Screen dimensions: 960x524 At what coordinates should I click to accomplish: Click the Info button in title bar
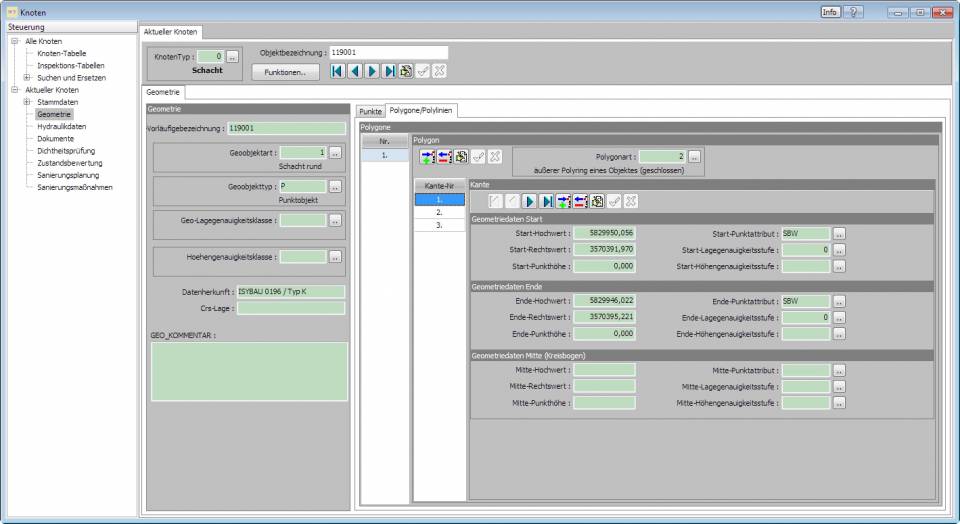click(830, 12)
